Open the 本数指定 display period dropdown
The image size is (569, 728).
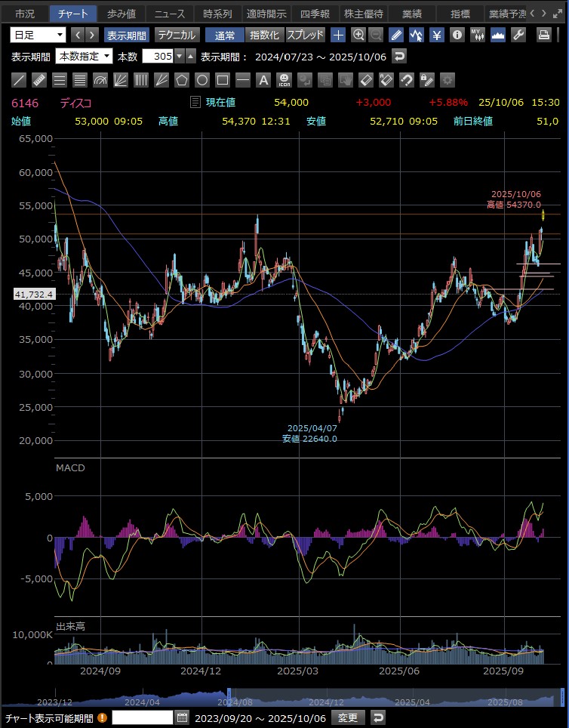point(85,57)
